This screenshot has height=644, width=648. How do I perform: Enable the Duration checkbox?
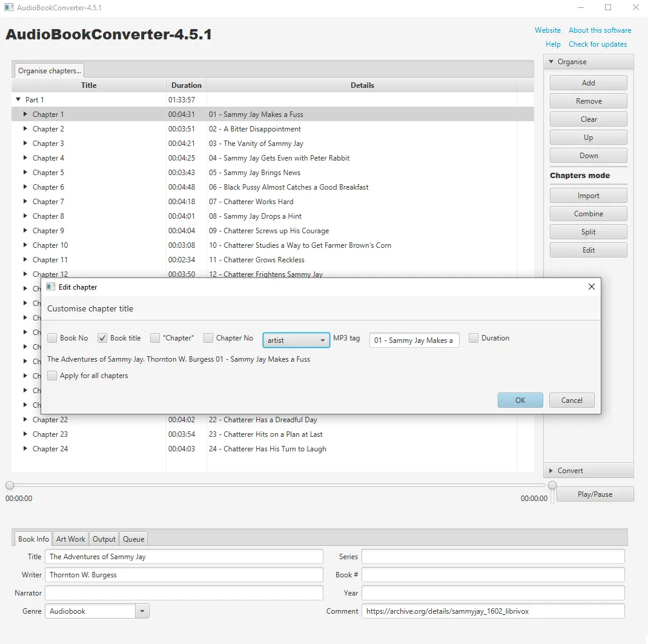[x=474, y=338]
